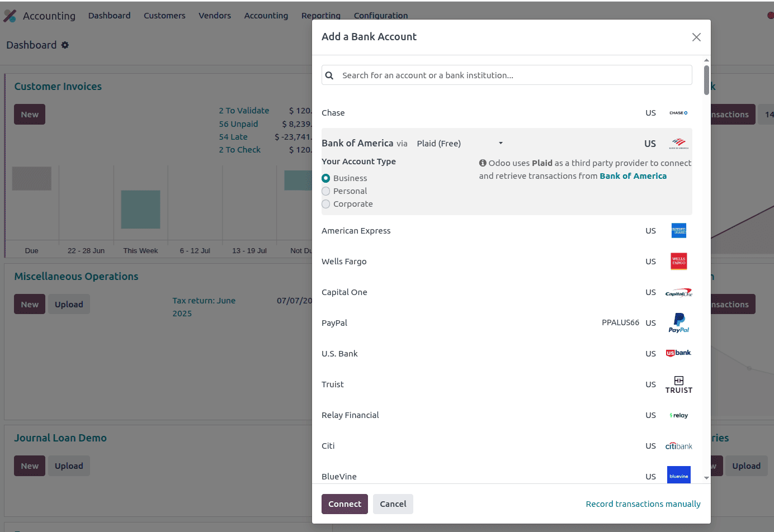Click the This Week bar in chart
The image size is (774, 532).
[x=141, y=210]
